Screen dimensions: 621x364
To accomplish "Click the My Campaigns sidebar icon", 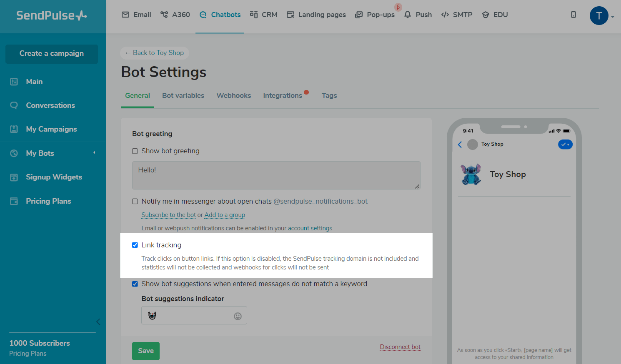I will (14, 129).
